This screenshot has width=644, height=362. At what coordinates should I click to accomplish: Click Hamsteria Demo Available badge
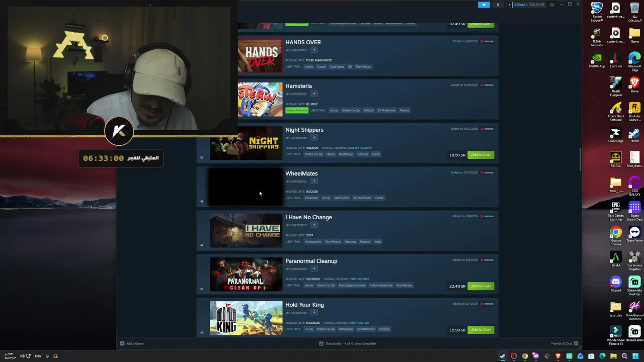297,111
